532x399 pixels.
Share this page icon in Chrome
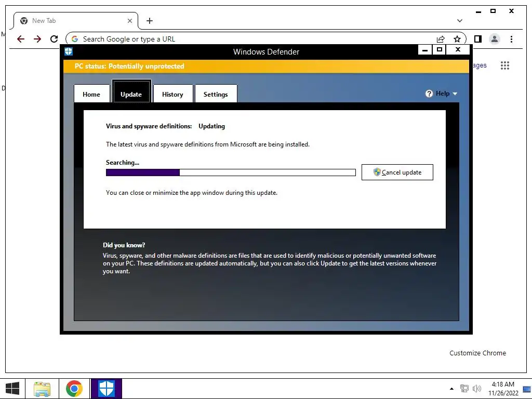coord(441,39)
